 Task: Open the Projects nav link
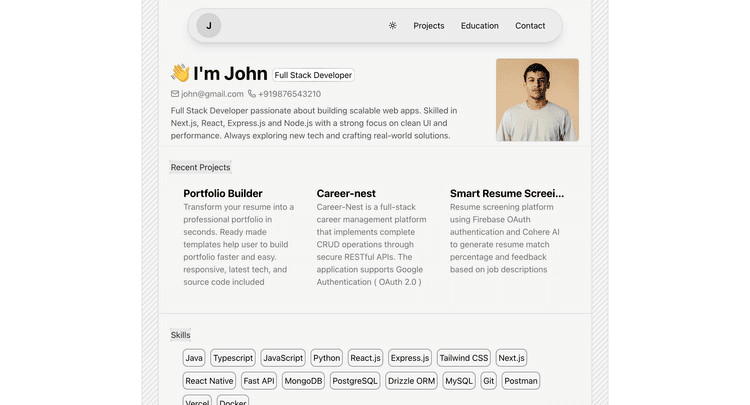[429, 26]
